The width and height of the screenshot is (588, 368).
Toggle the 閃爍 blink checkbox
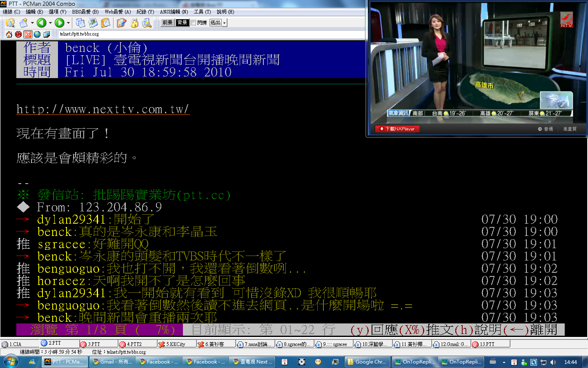(x=194, y=23)
